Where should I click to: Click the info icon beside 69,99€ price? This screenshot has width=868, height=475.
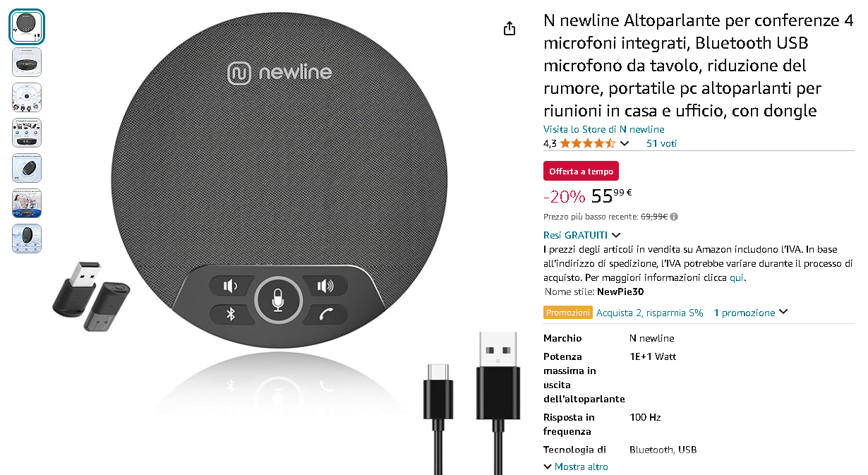click(x=674, y=217)
